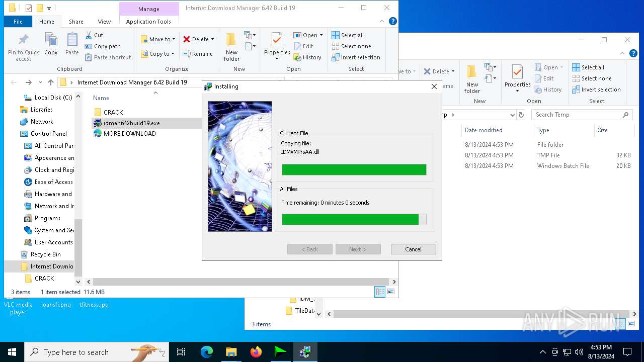Click Invert selection in front Explorer window
Image resolution: width=644 pixels, height=362 pixels.
pyautogui.click(x=356, y=57)
